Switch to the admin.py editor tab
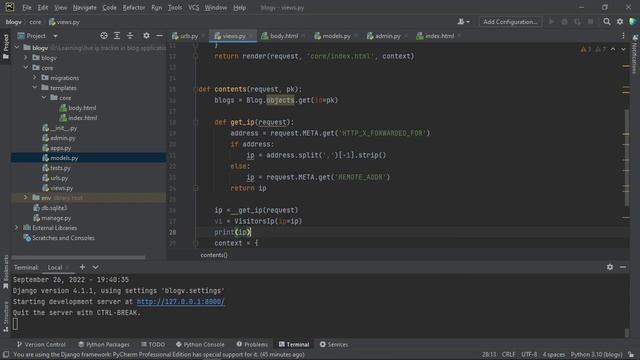 [387, 36]
